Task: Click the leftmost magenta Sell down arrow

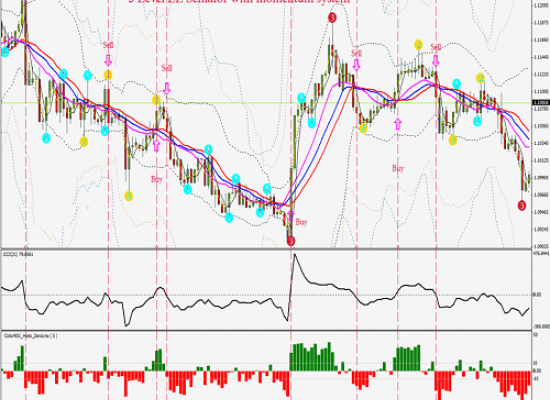Action: [x=108, y=60]
